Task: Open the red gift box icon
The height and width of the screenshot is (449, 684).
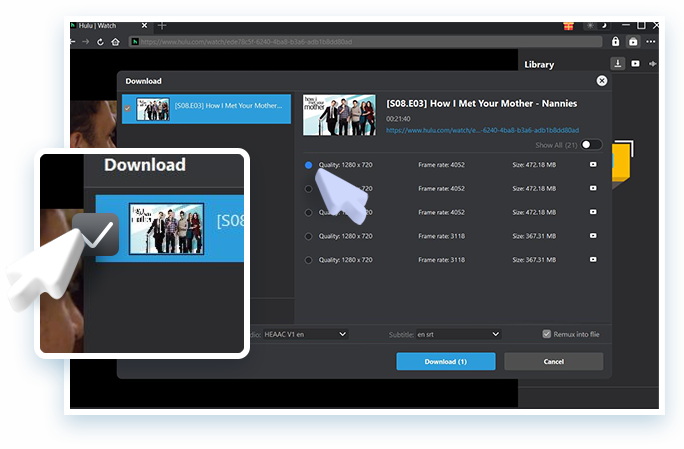Action: coord(568,26)
